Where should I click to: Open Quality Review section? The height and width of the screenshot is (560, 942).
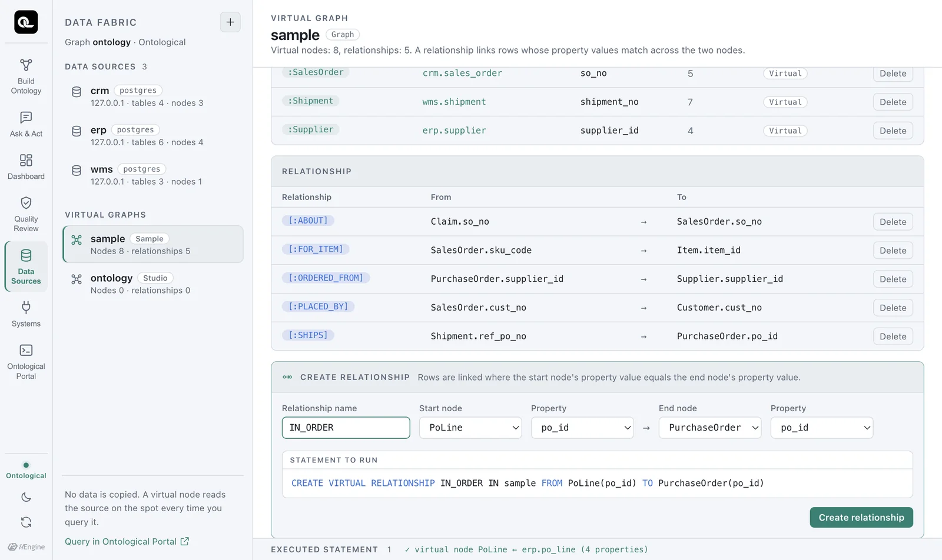[26, 215]
